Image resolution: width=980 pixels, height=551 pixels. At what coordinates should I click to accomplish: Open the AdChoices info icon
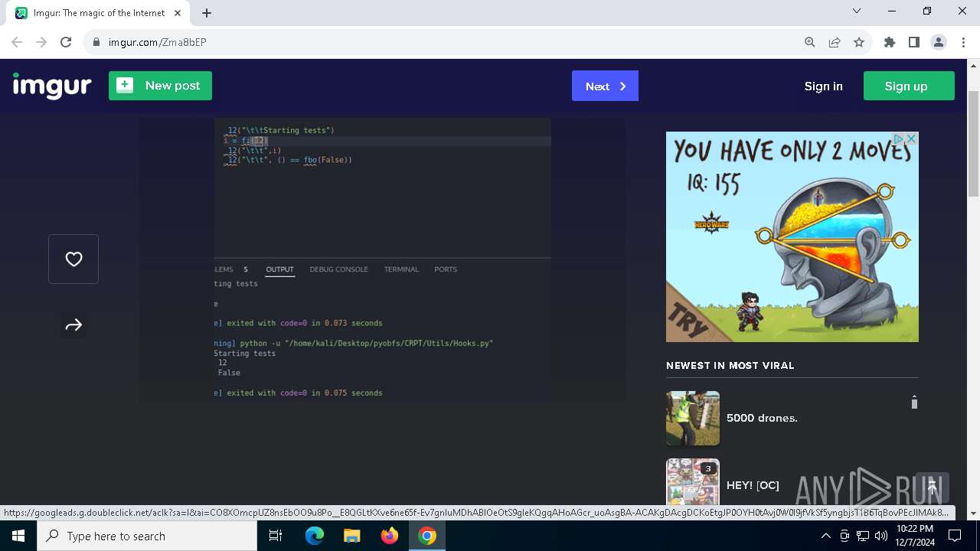coord(899,139)
